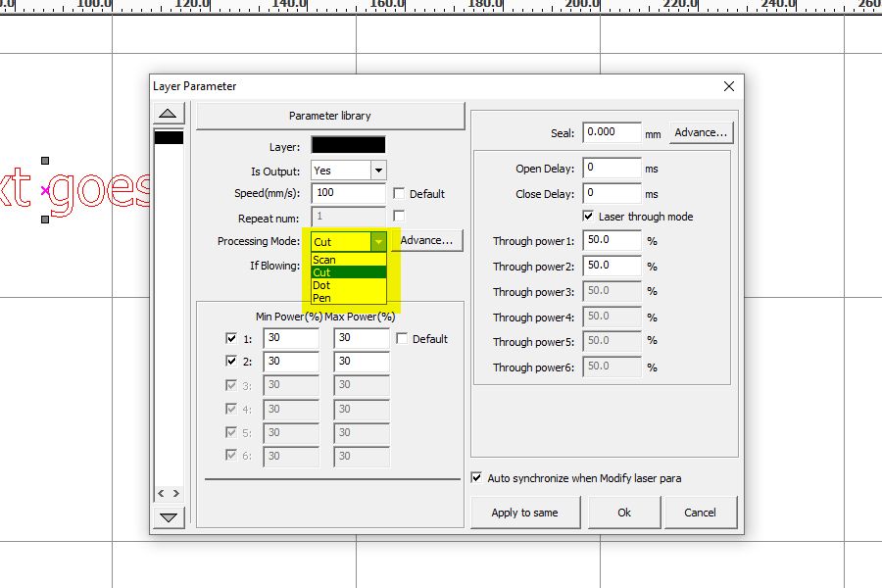Click inside the Speed input field
Image resolution: width=882 pixels, height=588 pixels.
pyautogui.click(x=348, y=193)
